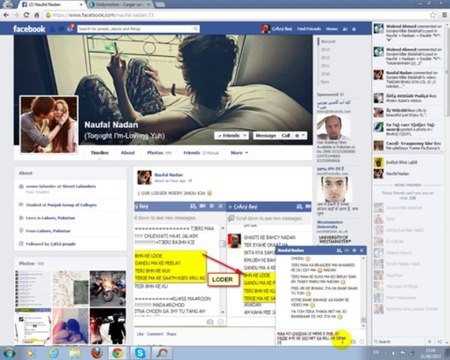Click the attach photo icon in chat
Screen dimensions: 450x360
(x=354, y=341)
